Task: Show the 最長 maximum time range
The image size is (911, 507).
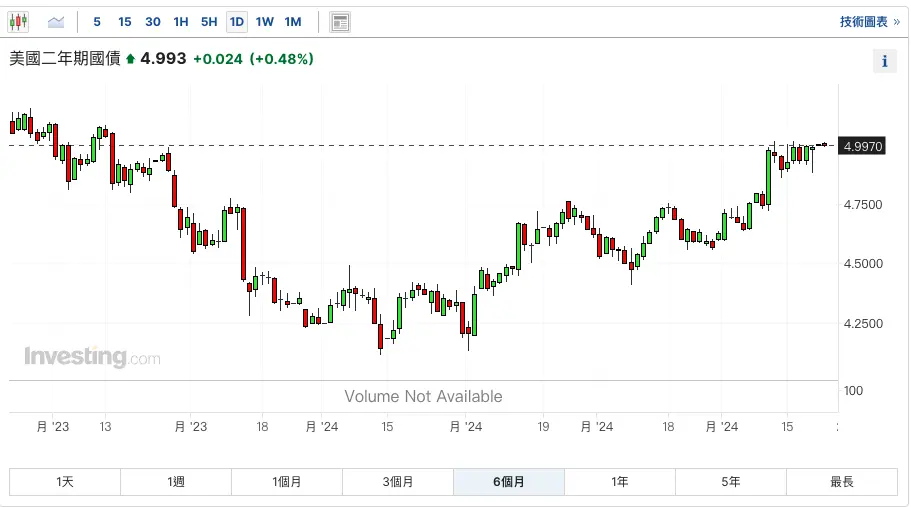Action: coord(842,482)
